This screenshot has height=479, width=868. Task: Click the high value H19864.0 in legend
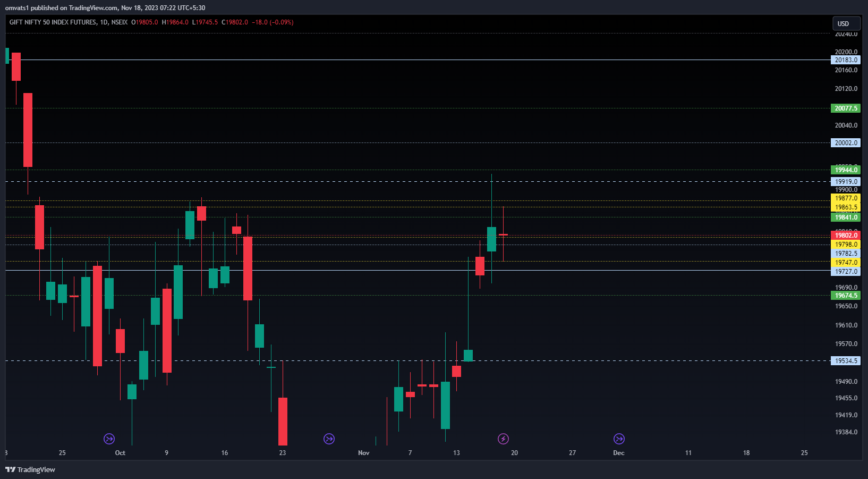tap(175, 22)
